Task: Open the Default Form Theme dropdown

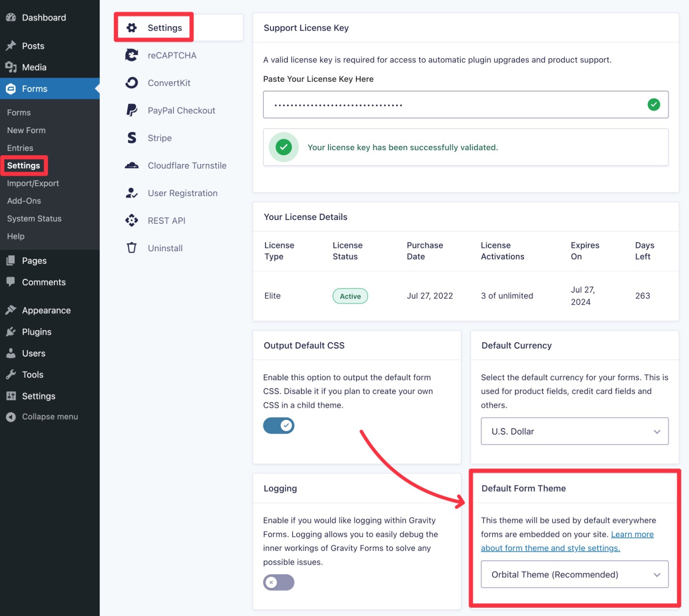Action: (574, 574)
